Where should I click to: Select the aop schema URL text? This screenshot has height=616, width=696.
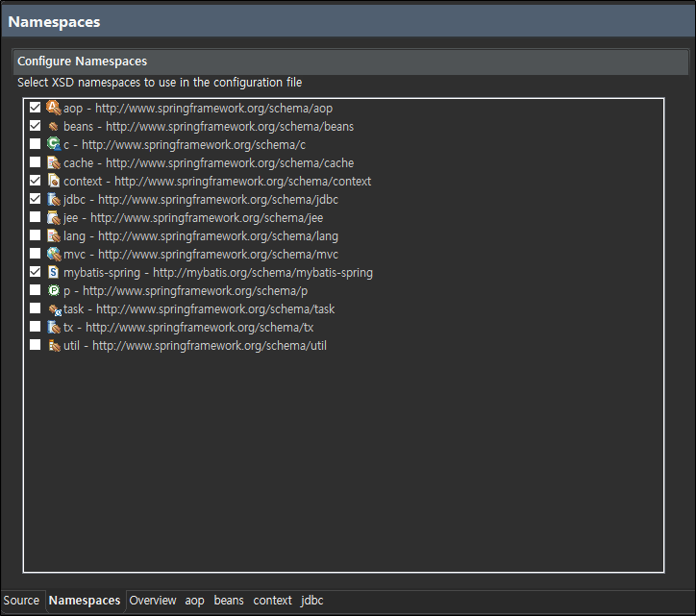tap(214, 109)
